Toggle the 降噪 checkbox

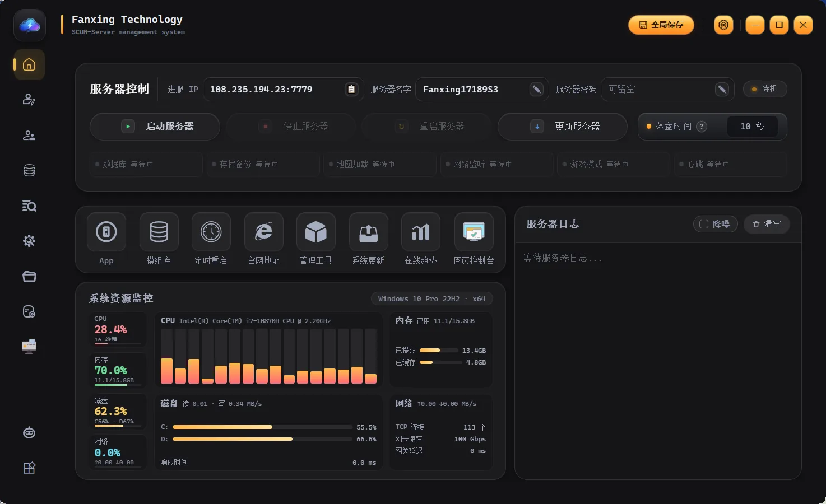pyautogui.click(x=704, y=224)
